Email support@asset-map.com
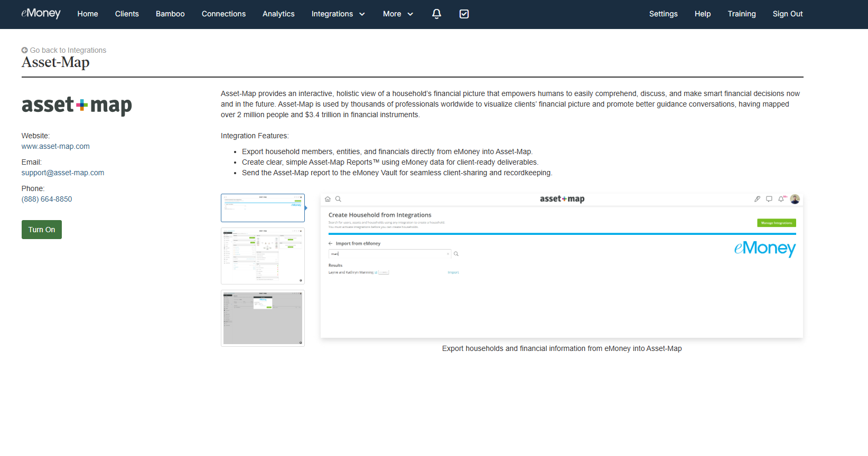 point(63,173)
